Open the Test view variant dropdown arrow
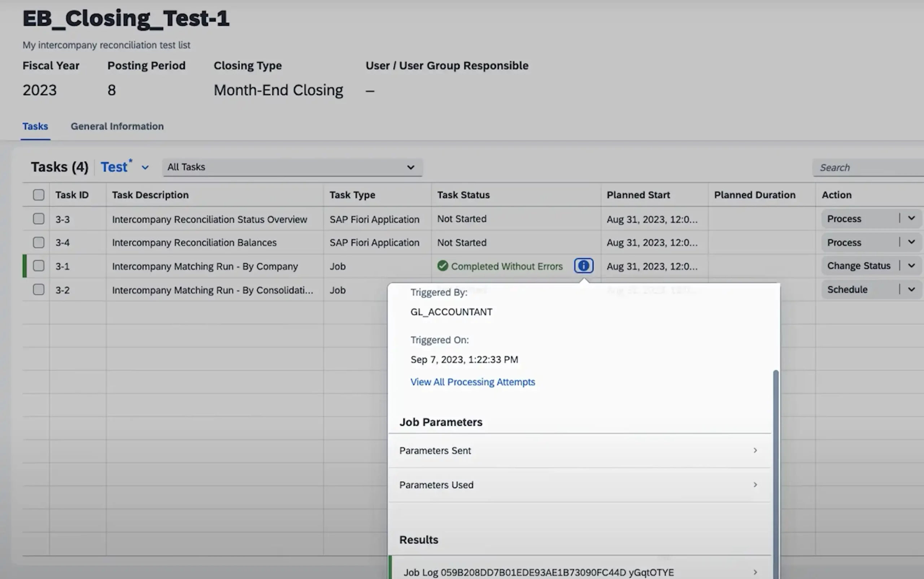This screenshot has width=924, height=579. (145, 167)
